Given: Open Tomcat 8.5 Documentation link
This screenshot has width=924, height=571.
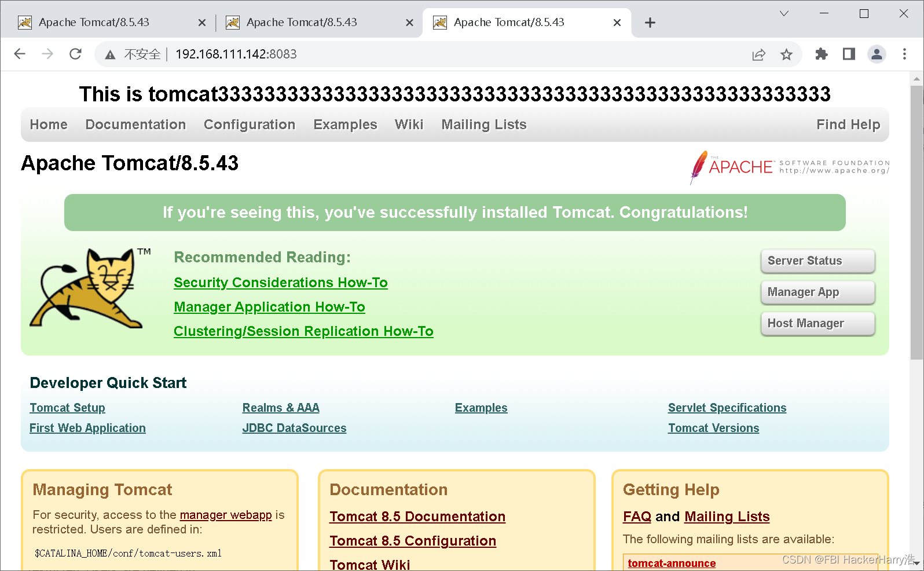Looking at the screenshot, I should (x=417, y=517).
